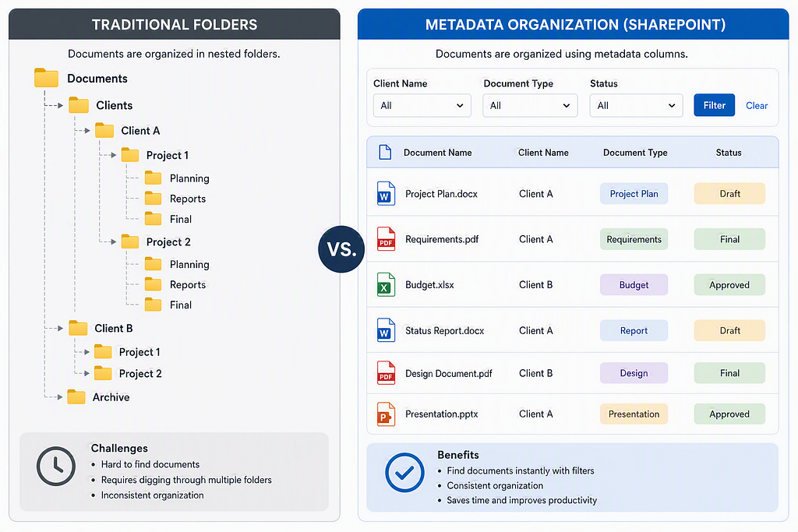Click folder icon of Project 2 under Client A
The image size is (798, 532).
[x=130, y=241]
